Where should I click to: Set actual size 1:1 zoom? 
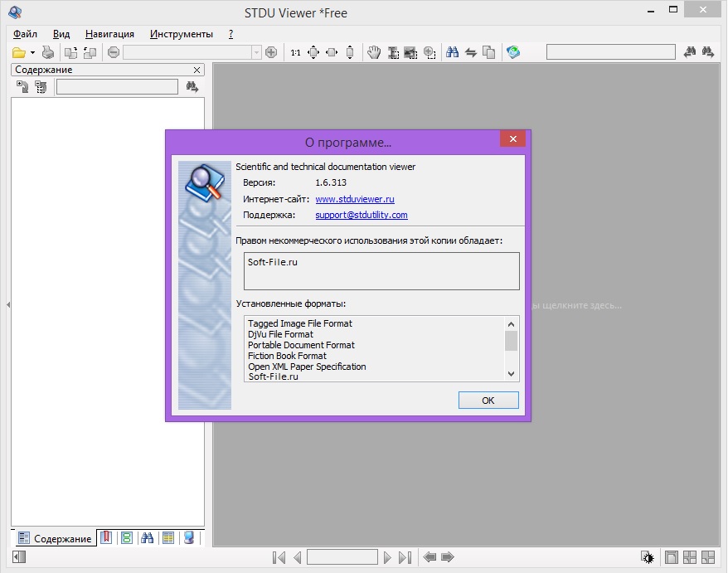point(295,53)
